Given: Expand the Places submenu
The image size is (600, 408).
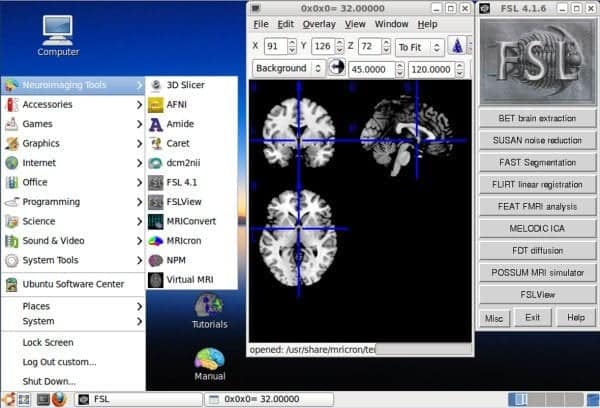Looking at the screenshot, I should coord(73,307).
